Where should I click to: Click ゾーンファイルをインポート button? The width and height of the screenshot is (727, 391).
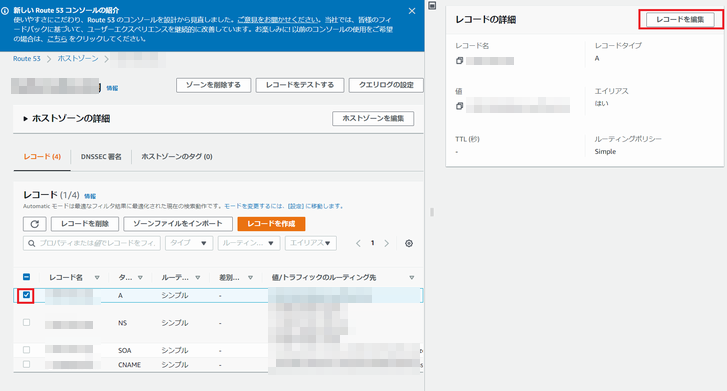pyautogui.click(x=178, y=224)
